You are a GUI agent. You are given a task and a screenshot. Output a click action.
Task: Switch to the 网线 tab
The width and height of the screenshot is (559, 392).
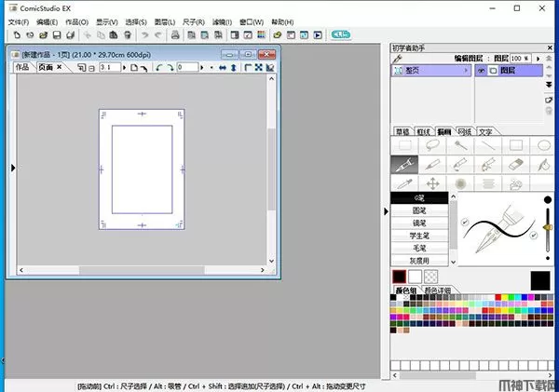464,132
